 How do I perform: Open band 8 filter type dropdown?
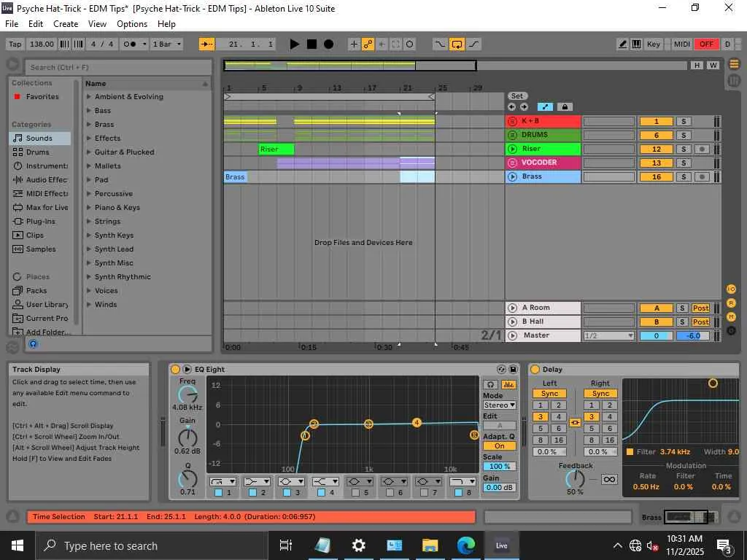[x=462, y=482]
